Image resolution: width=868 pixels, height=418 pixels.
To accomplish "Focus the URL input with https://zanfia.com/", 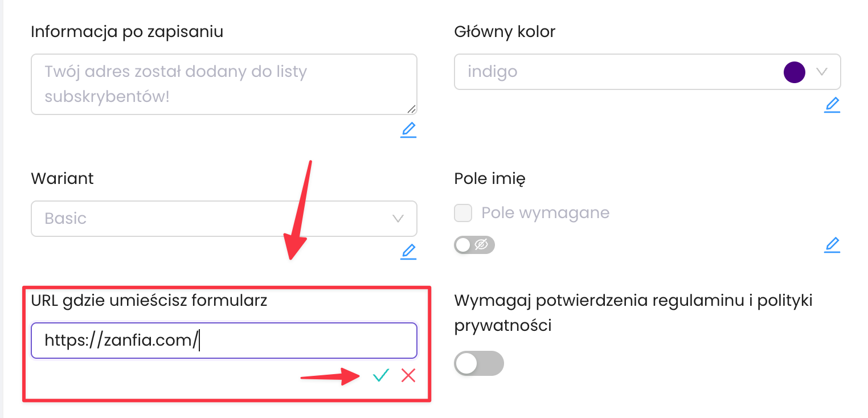I will pos(224,341).
